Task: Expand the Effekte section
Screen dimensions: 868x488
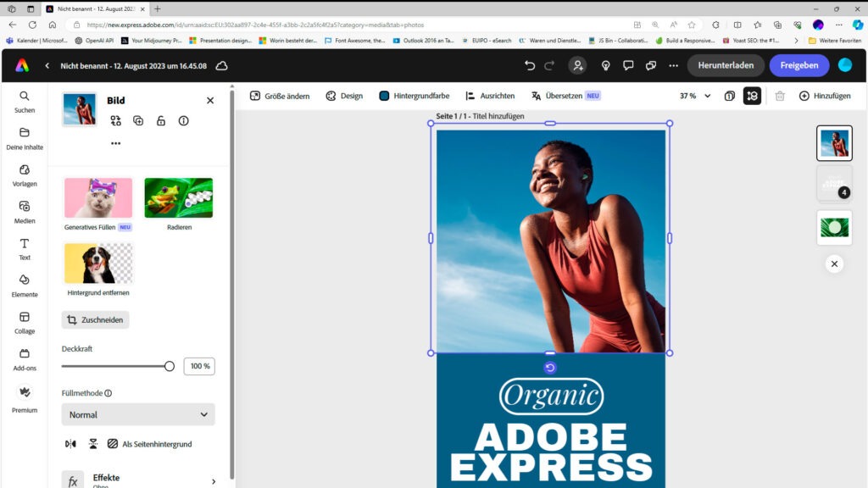Action: [x=138, y=480]
